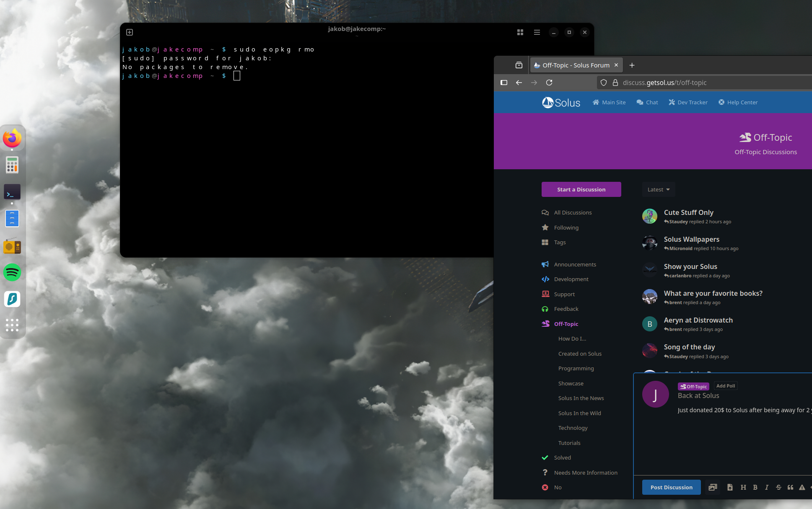This screenshot has height=509, width=812.
Task: Open the Help Center link
Action: (738, 102)
